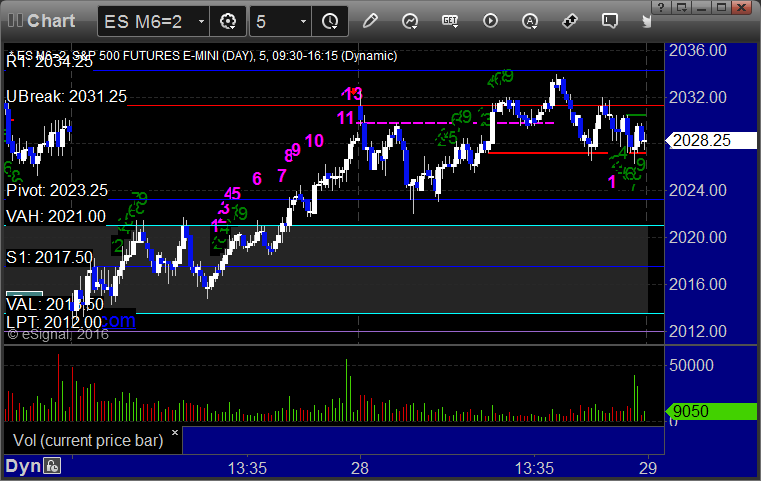Close the chart window

(x=742, y=7)
